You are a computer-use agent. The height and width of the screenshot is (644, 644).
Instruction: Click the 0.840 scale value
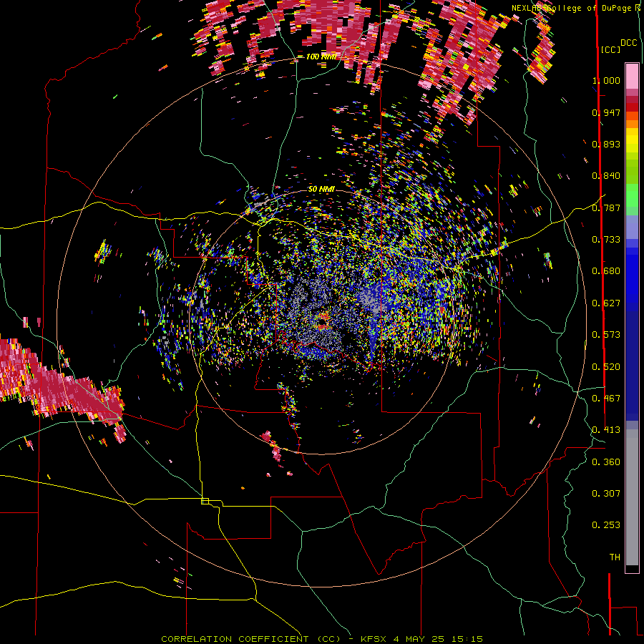(606, 176)
